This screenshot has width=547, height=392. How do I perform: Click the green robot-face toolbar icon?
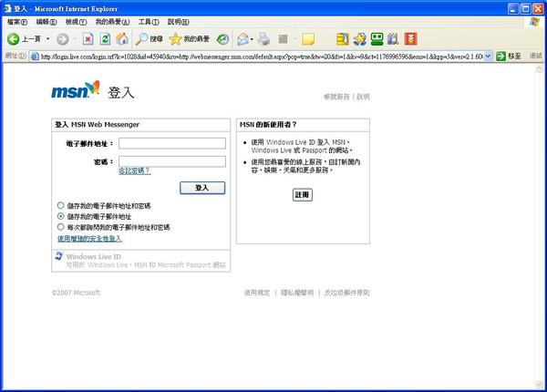[x=377, y=39]
